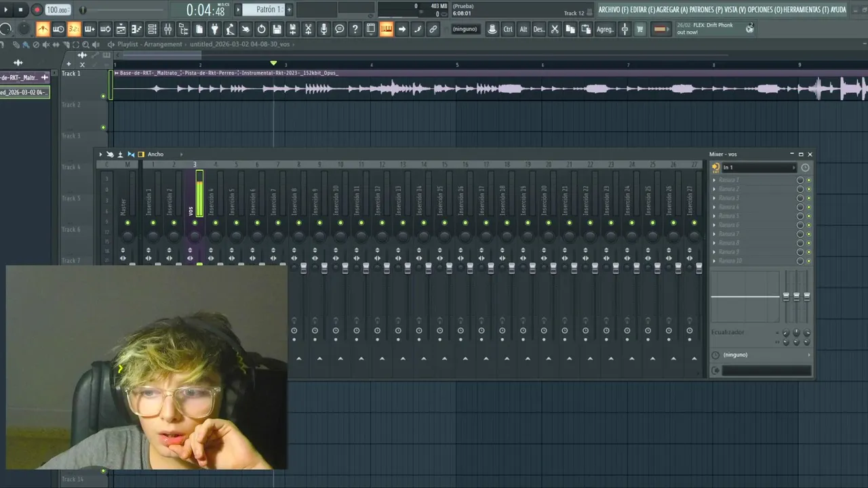The width and height of the screenshot is (868, 488).
Task: Open the OPCIONES (O) menu
Action: pyautogui.click(x=765, y=9)
